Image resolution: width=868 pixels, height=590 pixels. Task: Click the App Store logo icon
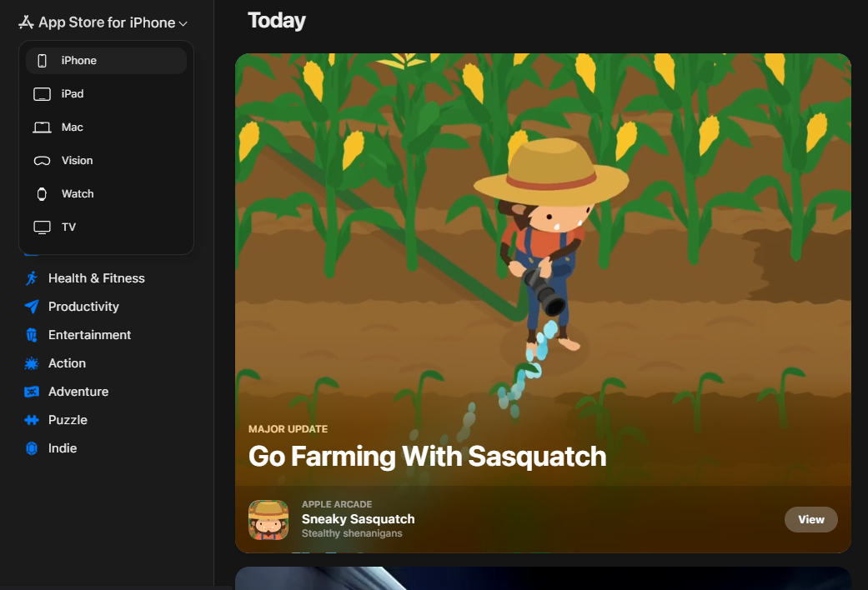[x=26, y=22]
